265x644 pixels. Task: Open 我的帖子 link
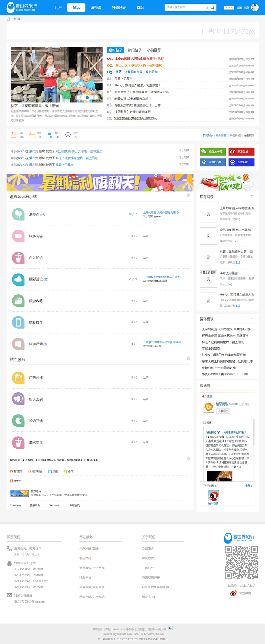point(208,135)
